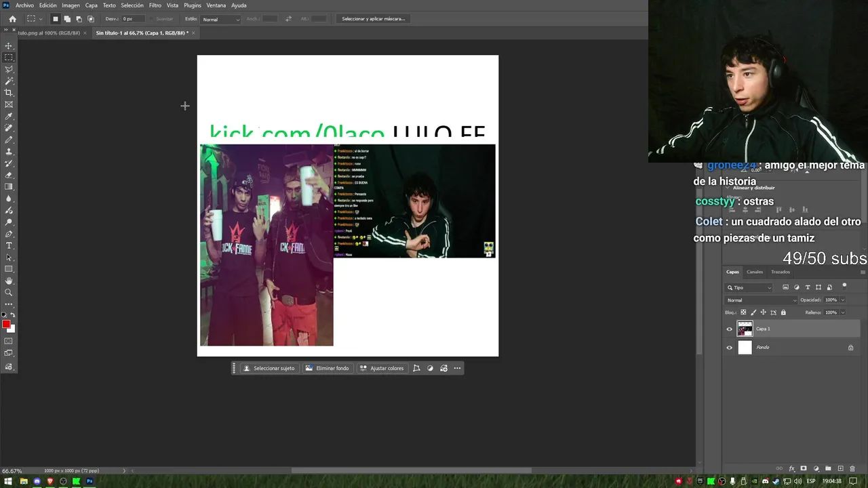Image resolution: width=868 pixels, height=488 pixels.
Task: Select the Zoom tool
Action: (9, 293)
